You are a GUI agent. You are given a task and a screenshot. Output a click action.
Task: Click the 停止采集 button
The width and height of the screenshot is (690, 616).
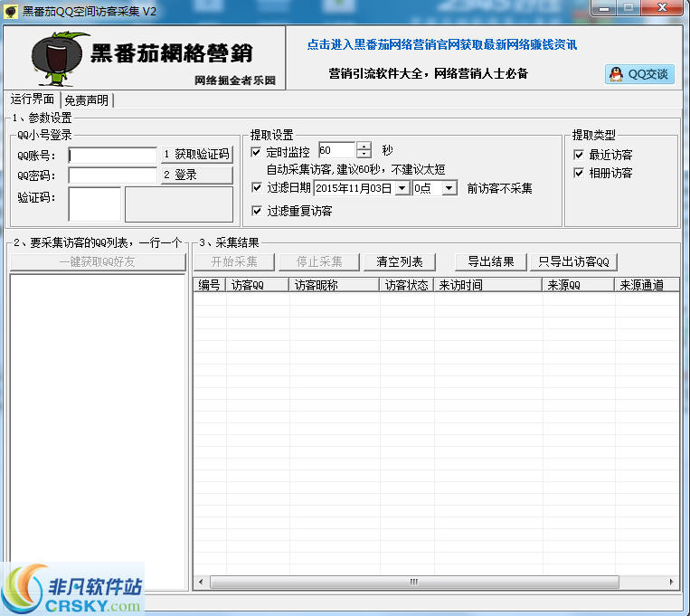coord(319,262)
